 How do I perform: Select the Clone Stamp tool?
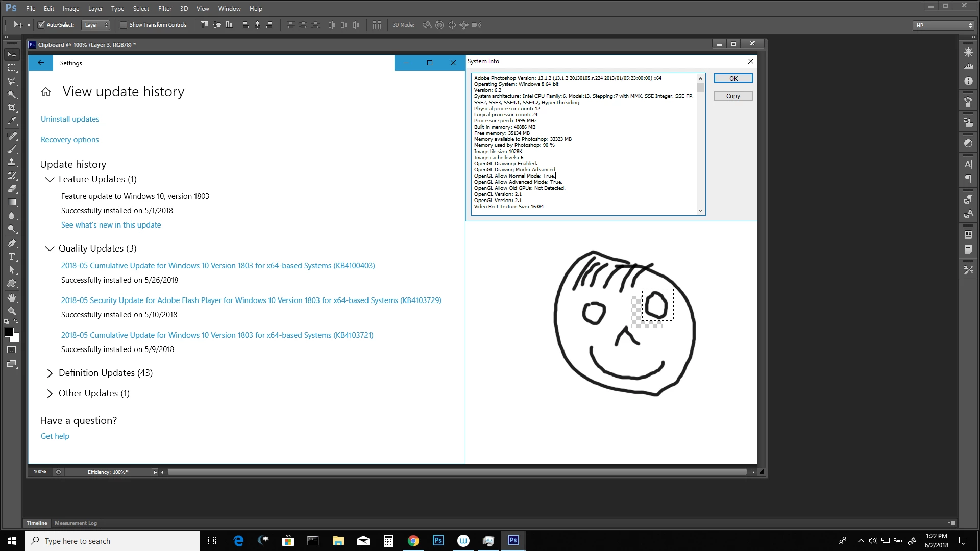pyautogui.click(x=12, y=162)
